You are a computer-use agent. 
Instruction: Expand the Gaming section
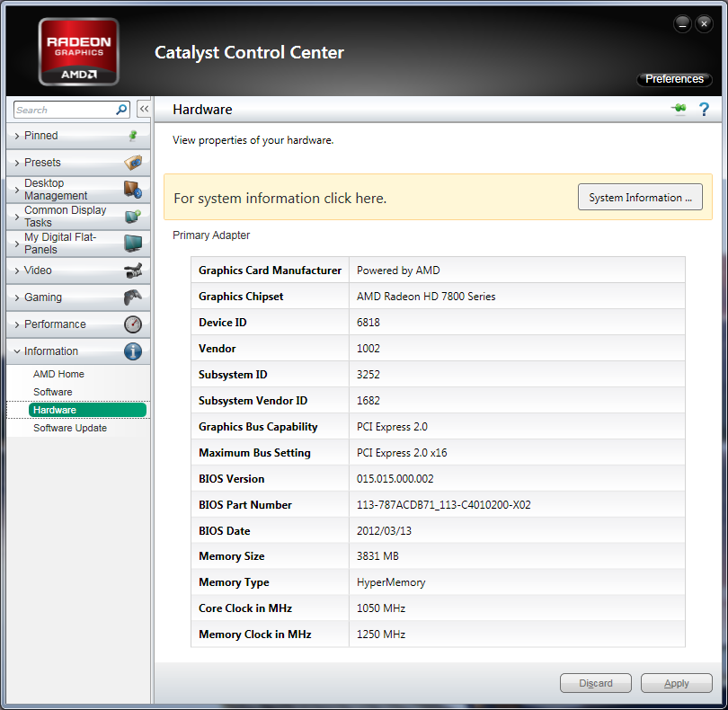click(78, 297)
